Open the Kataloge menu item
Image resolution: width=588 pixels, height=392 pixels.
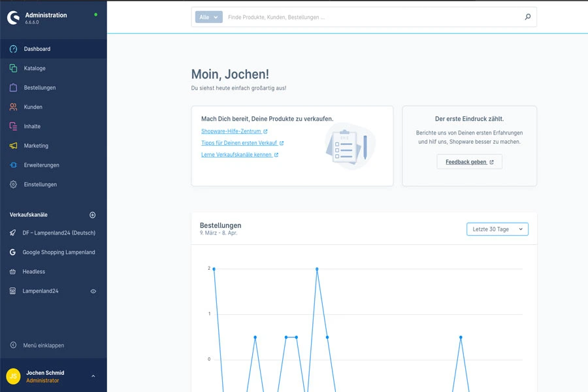(x=54, y=68)
